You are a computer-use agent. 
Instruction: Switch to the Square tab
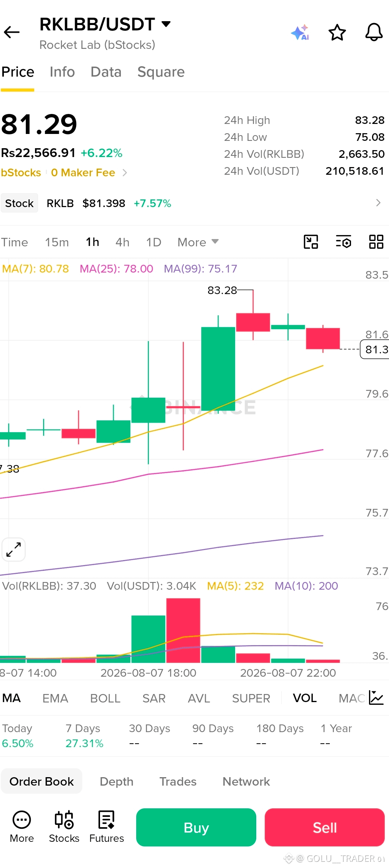coord(161,72)
